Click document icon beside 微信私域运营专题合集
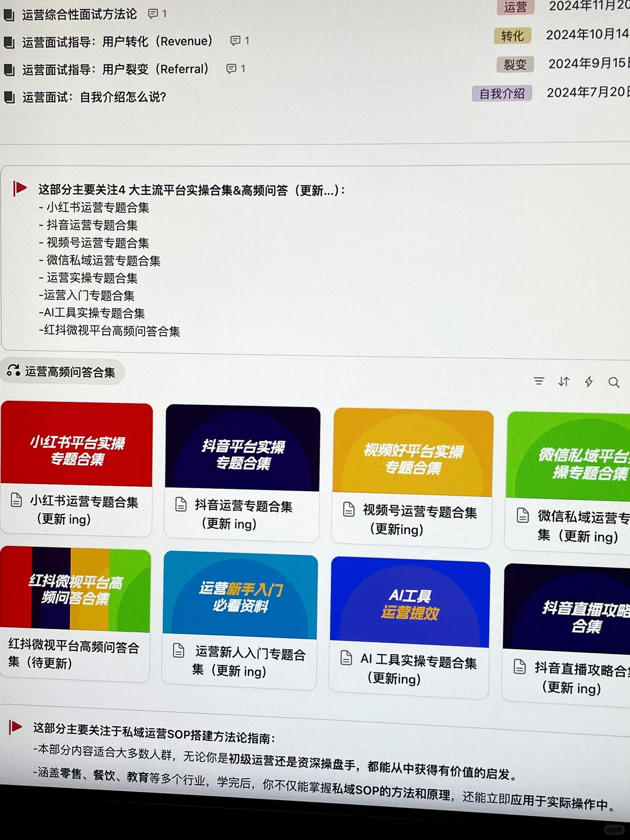 (523, 516)
